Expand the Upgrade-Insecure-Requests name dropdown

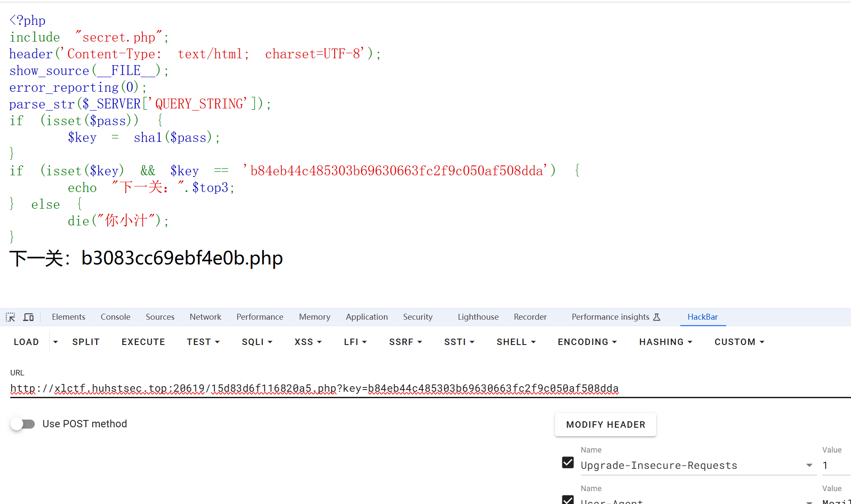pyautogui.click(x=809, y=465)
